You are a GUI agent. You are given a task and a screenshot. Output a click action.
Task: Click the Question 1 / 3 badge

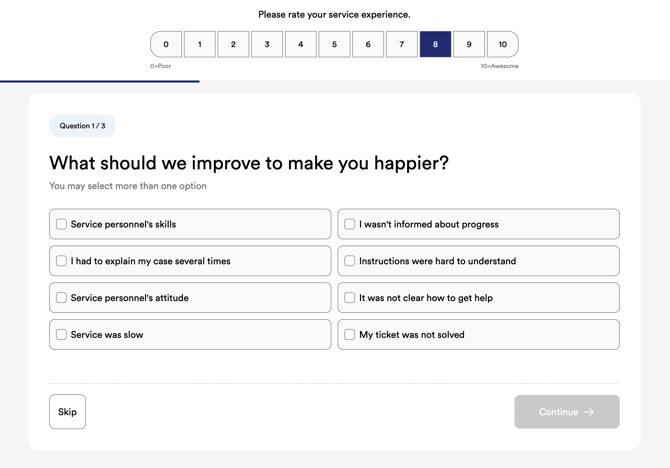(82, 126)
